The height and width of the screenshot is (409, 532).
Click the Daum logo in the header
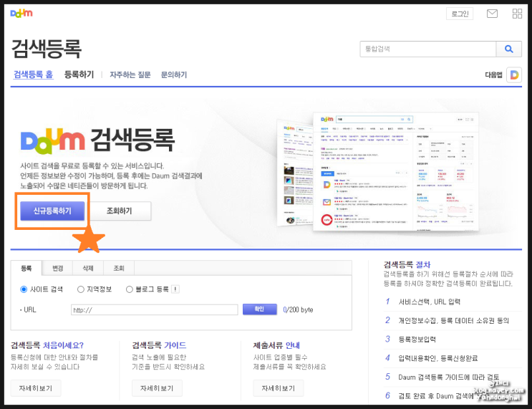tap(21, 13)
